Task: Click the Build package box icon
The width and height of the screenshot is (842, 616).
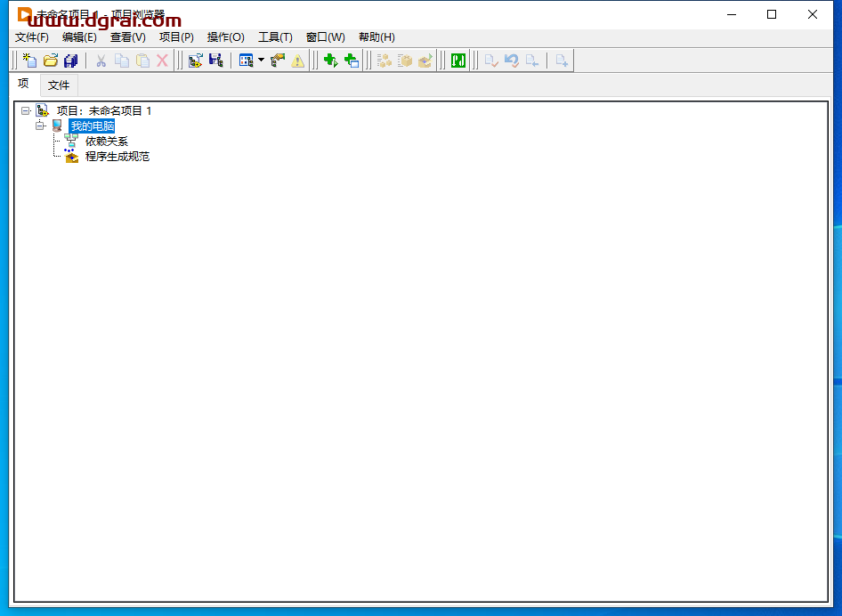Action: tap(405, 61)
